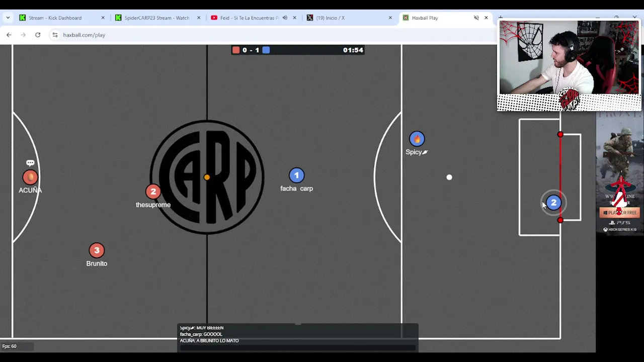Click the white ball near the goal

449,177
